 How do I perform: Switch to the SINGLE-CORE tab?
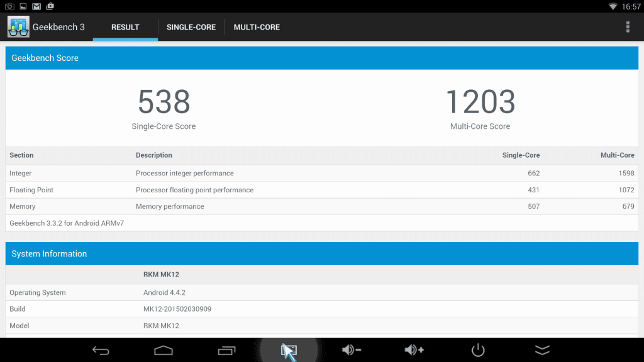191,27
